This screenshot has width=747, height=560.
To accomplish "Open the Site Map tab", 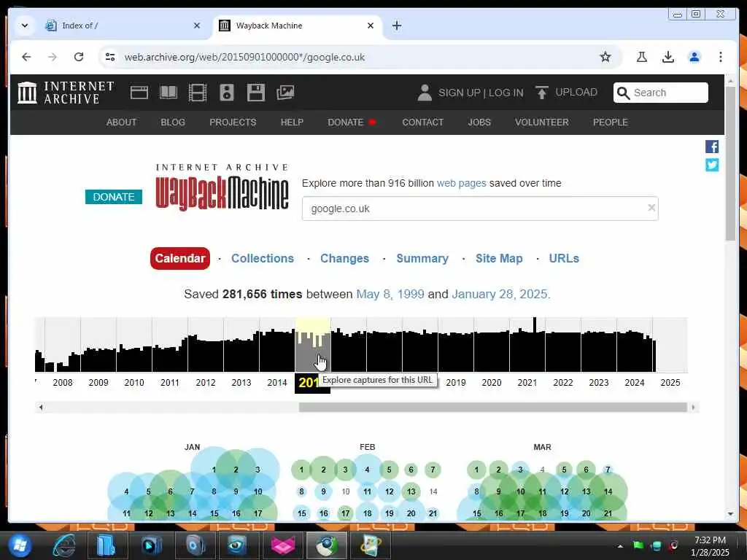I will [x=499, y=258].
